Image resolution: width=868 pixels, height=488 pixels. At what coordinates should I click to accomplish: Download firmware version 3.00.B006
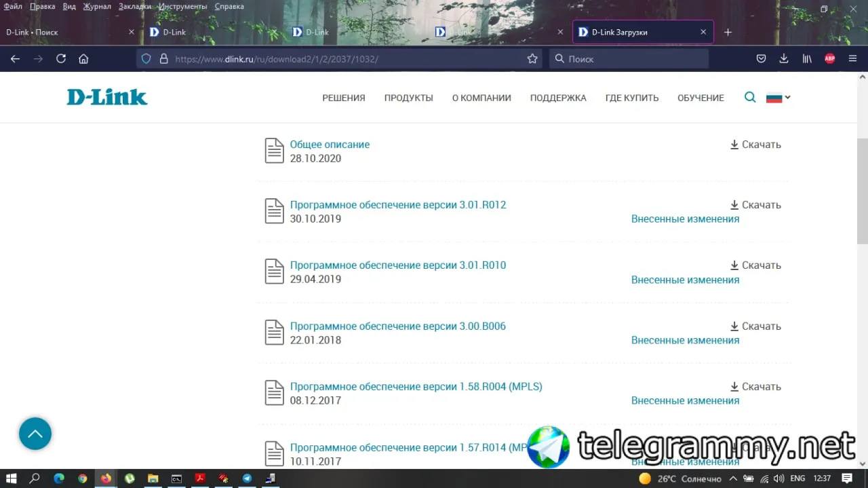755,326
